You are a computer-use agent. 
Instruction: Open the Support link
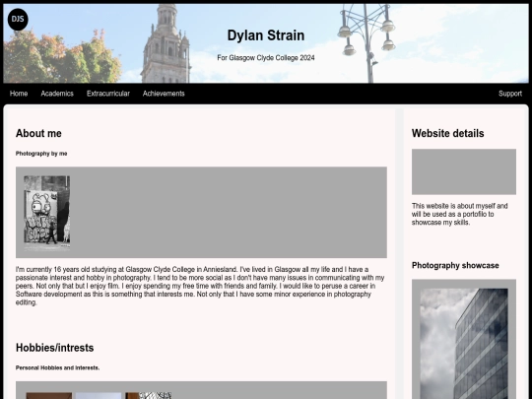point(510,94)
